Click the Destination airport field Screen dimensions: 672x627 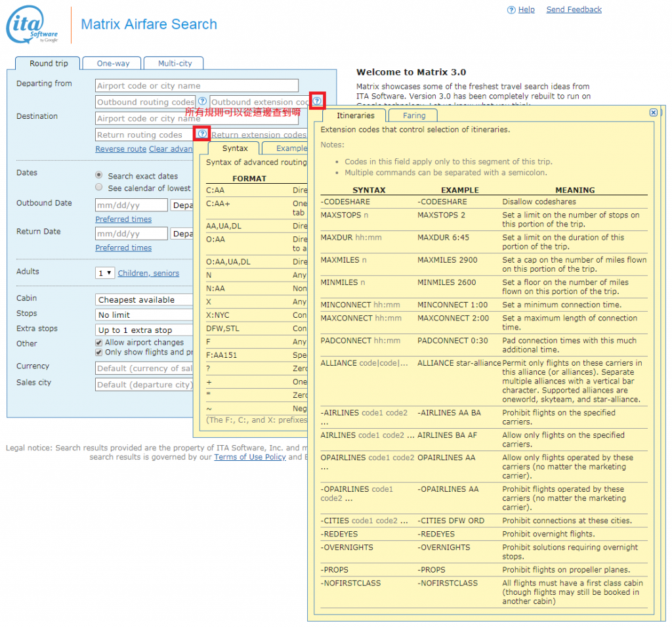[x=197, y=118]
